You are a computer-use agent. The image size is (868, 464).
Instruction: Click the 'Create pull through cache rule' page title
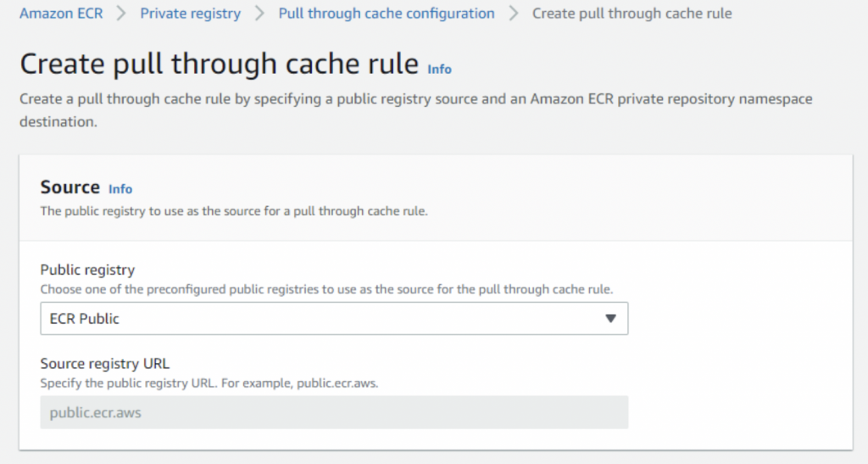[x=220, y=64]
